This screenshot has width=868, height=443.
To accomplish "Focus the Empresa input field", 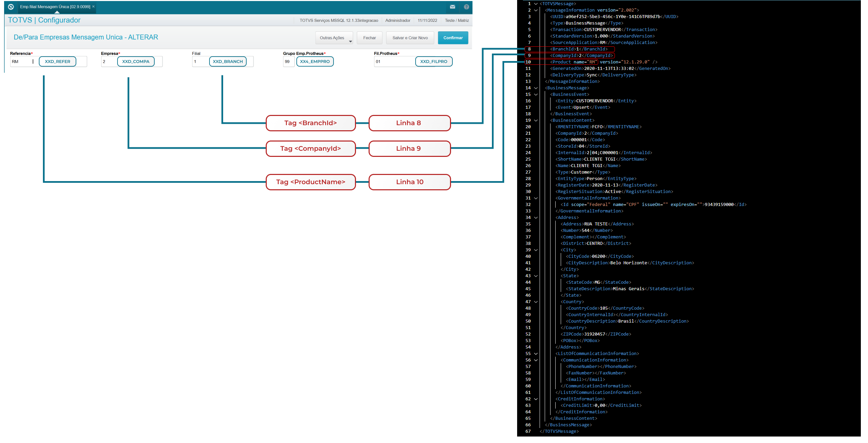I will click(108, 62).
